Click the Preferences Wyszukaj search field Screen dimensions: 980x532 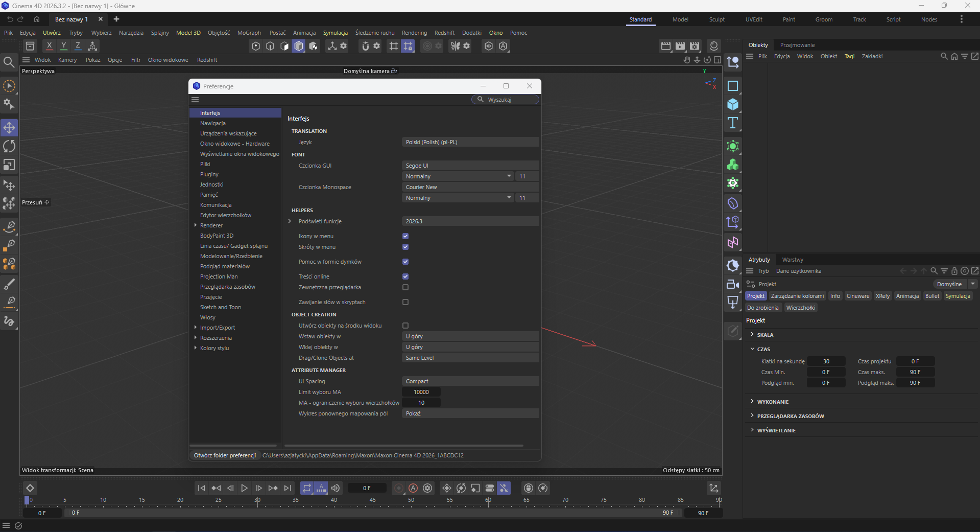coord(505,100)
